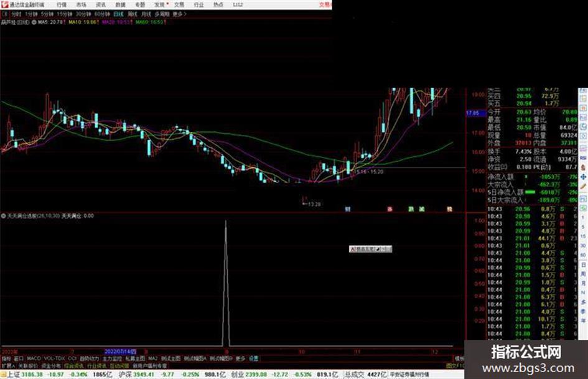Screen dimensions: 588x379
Task: Click the RSI icon in right sidebar
Action: click(583, 158)
